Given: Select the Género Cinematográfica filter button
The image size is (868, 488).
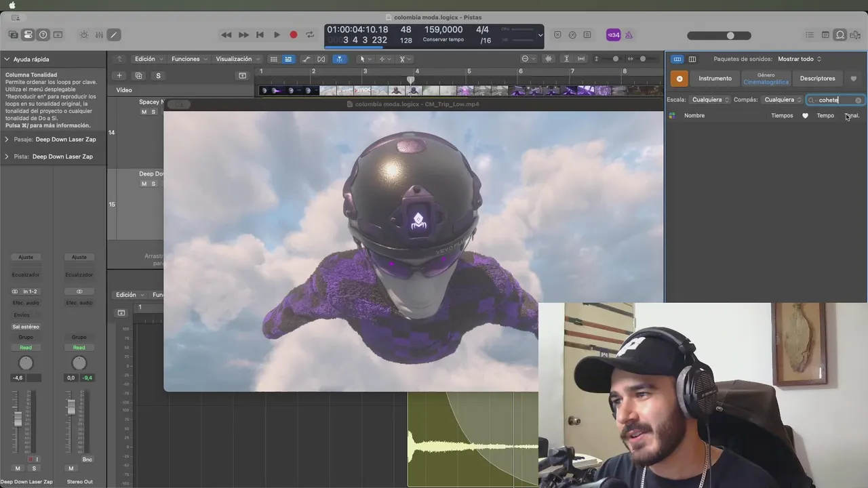Looking at the screenshot, I should (766, 79).
